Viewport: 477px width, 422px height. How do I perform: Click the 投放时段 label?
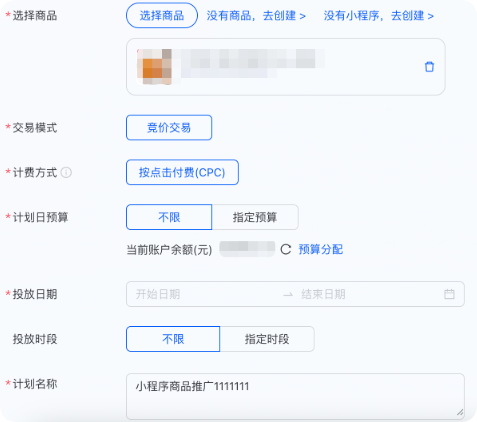(x=35, y=339)
